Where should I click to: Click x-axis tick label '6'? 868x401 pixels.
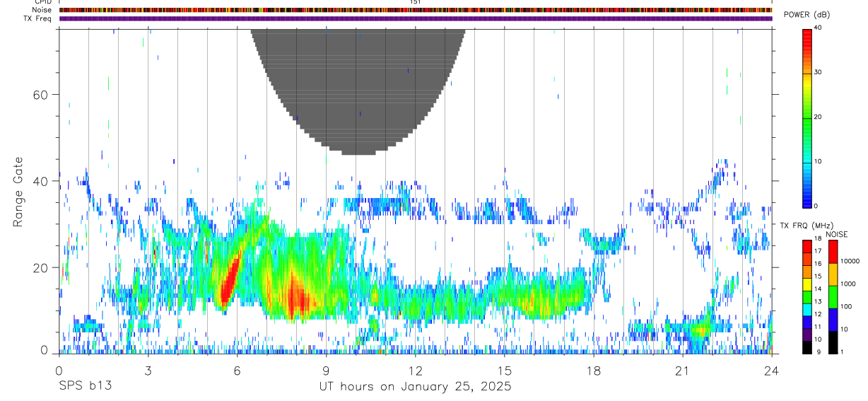(237, 370)
